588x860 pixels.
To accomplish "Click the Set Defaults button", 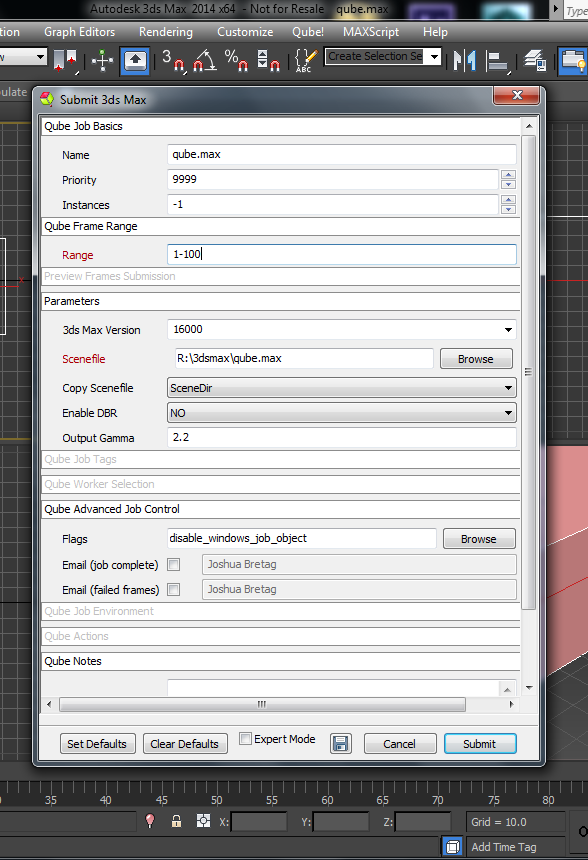I will point(97,744).
